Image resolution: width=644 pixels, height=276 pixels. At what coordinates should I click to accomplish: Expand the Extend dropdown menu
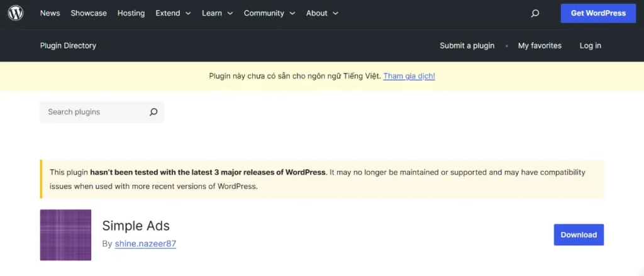(x=173, y=13)
